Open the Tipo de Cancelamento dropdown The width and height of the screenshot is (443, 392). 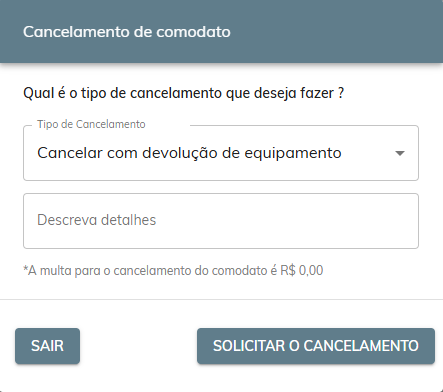click(221, 153)
